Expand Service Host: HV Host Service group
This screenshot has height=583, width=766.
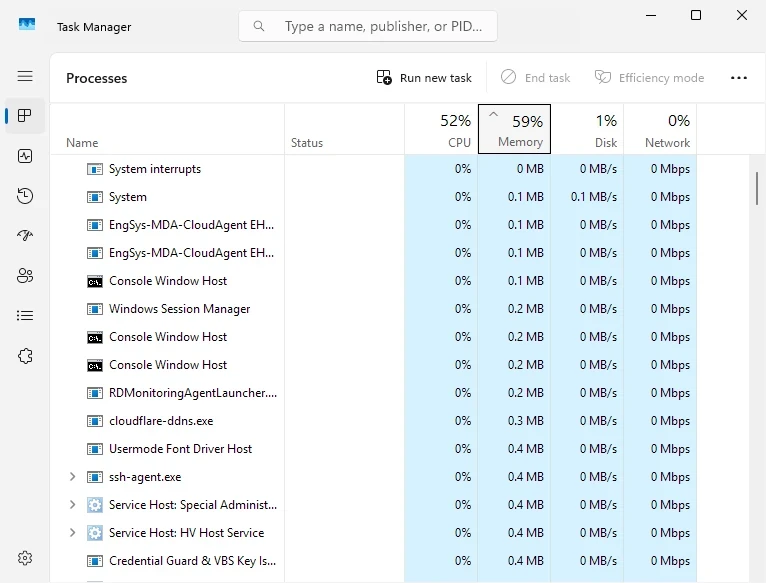[72, 532]
